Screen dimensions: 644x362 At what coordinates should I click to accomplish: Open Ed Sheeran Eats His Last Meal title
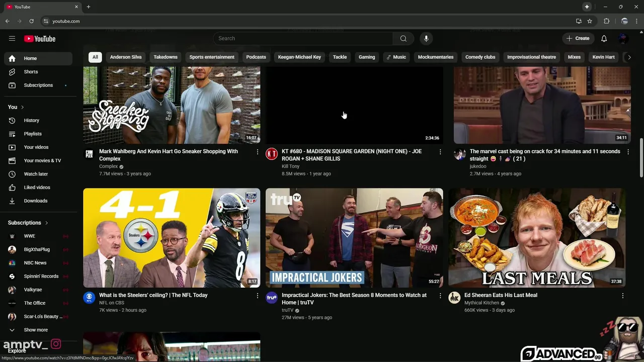pos(501,296)
